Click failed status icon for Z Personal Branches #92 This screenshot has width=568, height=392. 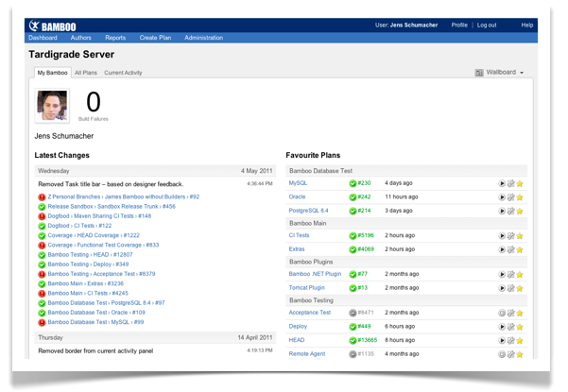[x=42, y=197]
